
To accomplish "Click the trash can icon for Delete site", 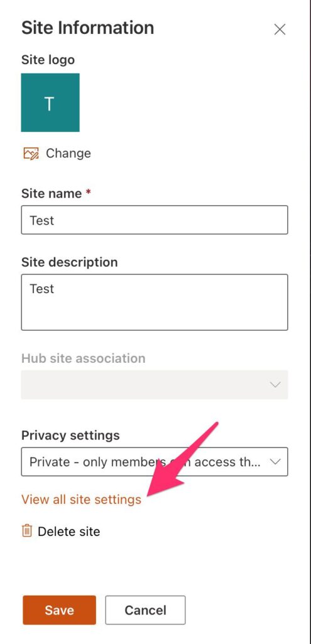I will [x=27, y=531].
